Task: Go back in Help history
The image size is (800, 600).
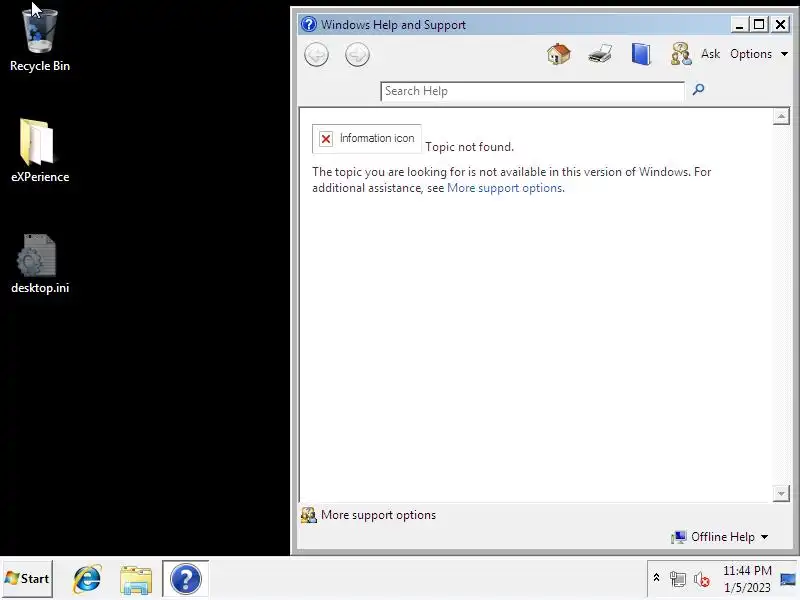Action: pyautogui.click(x=316, y=55)
